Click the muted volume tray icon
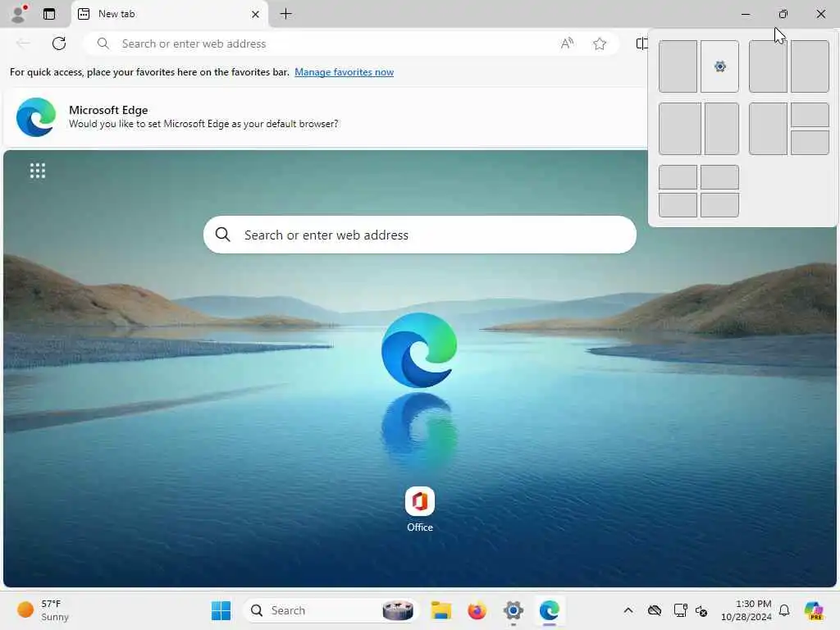The width and height of the screenshot is (840, 630). coord(701,610)
